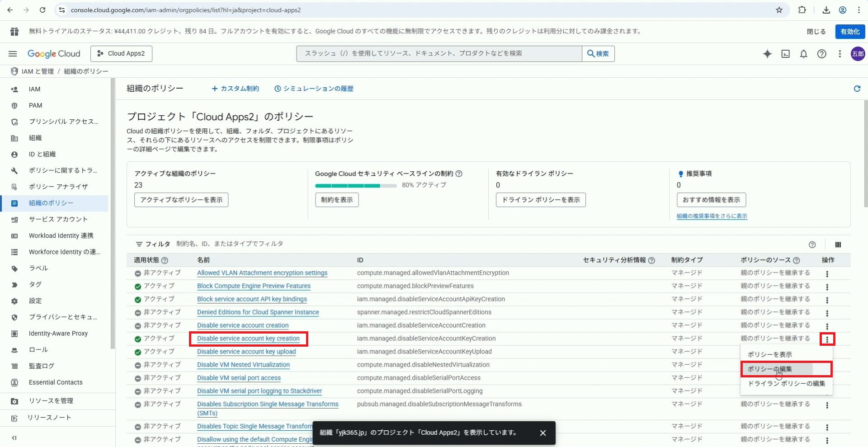Viewport: 868px width, 447px height.
Task: Open actions menu for Disable service account creation
Action: [827, 326]
